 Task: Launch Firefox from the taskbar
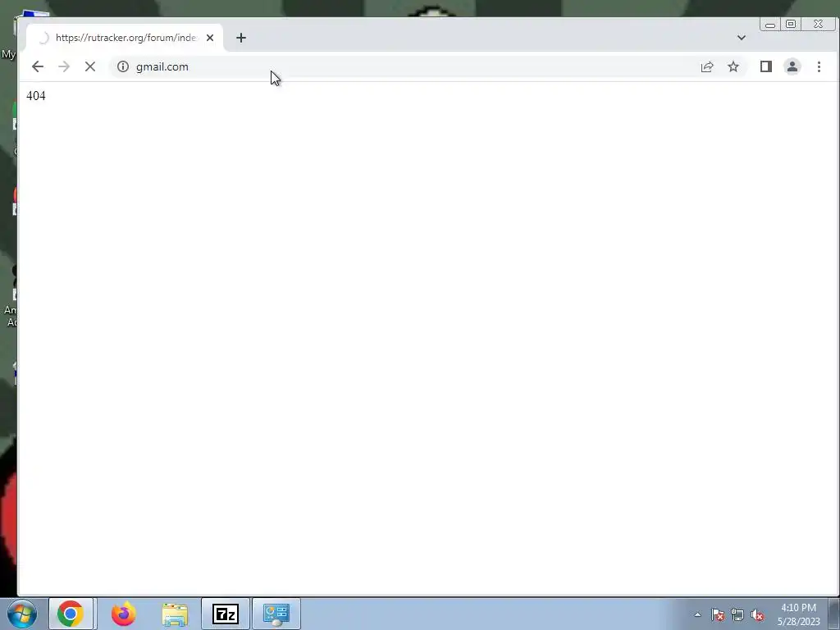pyautogui.click(x=123, y=614)
